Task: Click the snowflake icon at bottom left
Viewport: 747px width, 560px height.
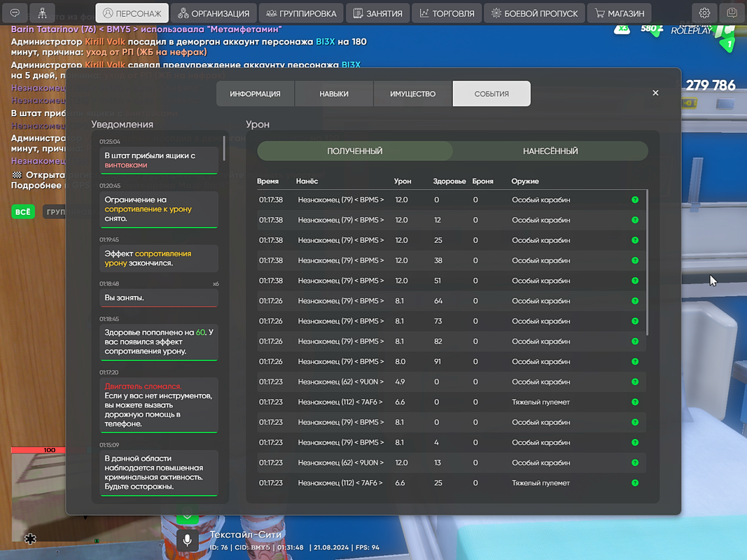Action: 31,538
